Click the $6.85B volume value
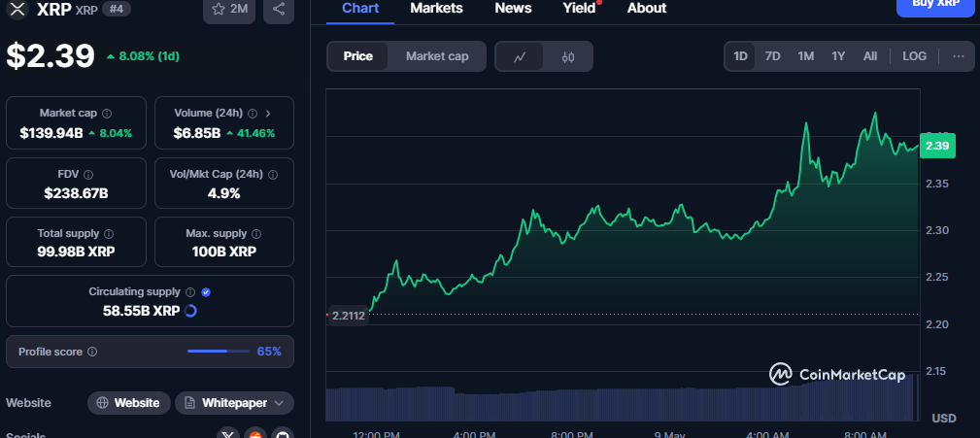Image resolution: width=980 pixels, height=438 pixels. (197, 133)
